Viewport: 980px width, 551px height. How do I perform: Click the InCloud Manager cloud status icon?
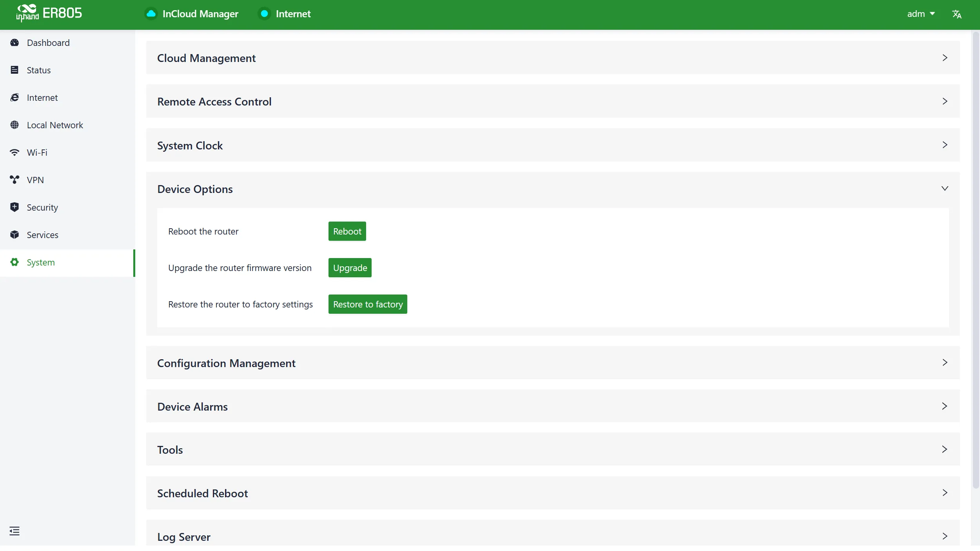point(151,14)
